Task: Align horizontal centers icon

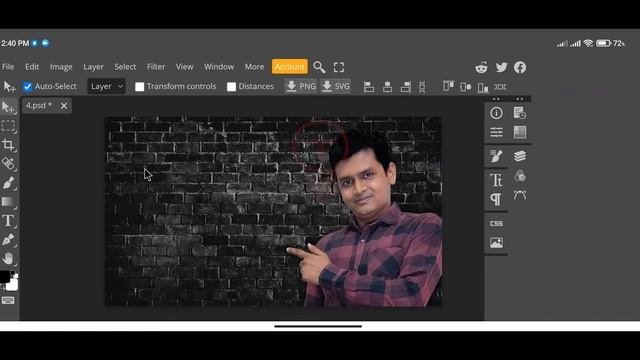Action: pos(387,87)
